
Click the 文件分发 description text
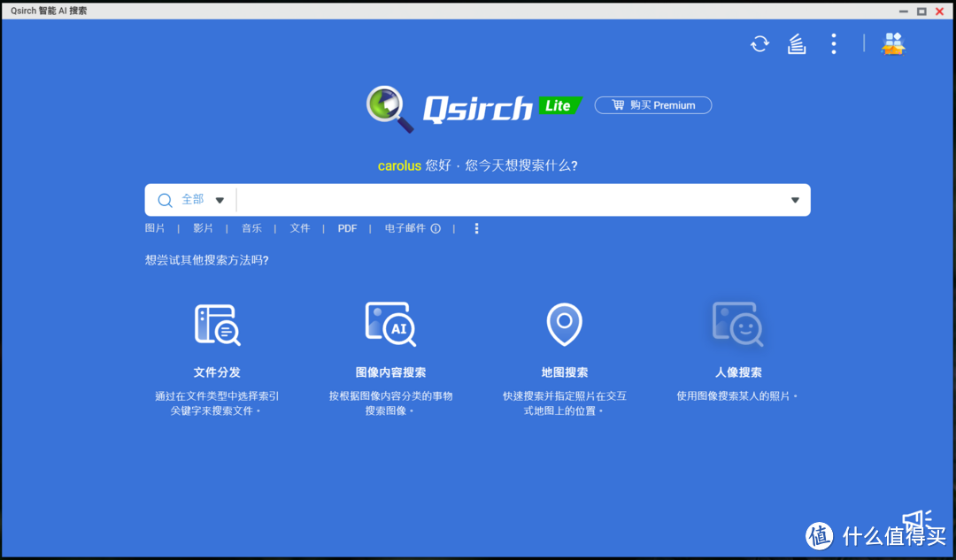217,403
